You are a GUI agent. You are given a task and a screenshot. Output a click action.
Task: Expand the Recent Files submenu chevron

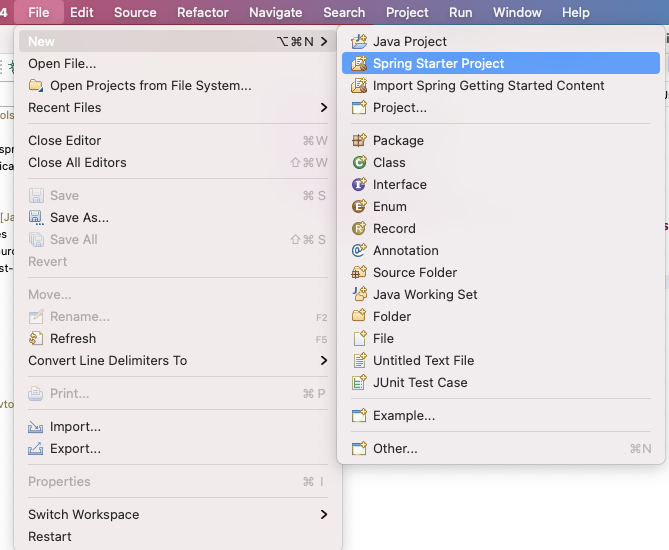pyautogui.click(x=324, y=108)
